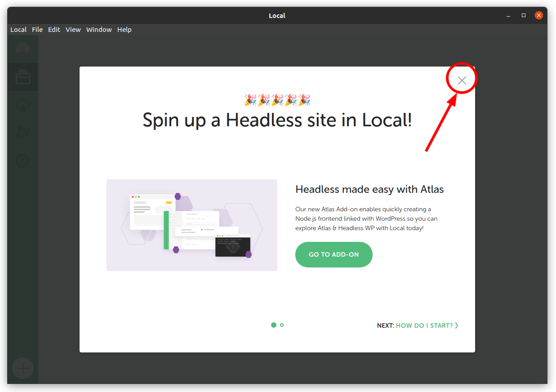
Task: Open the Edit menu
Action: pos(54,30)
